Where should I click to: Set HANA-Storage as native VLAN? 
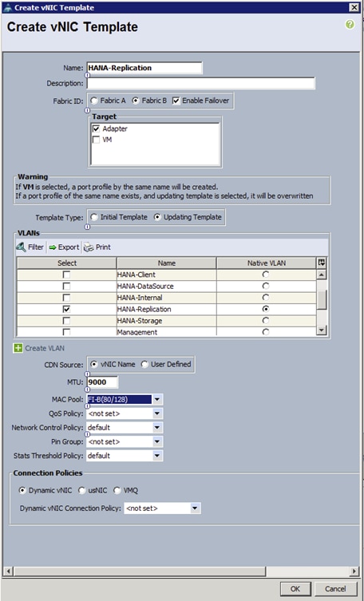pyautogui.click(x=266, y=320)
